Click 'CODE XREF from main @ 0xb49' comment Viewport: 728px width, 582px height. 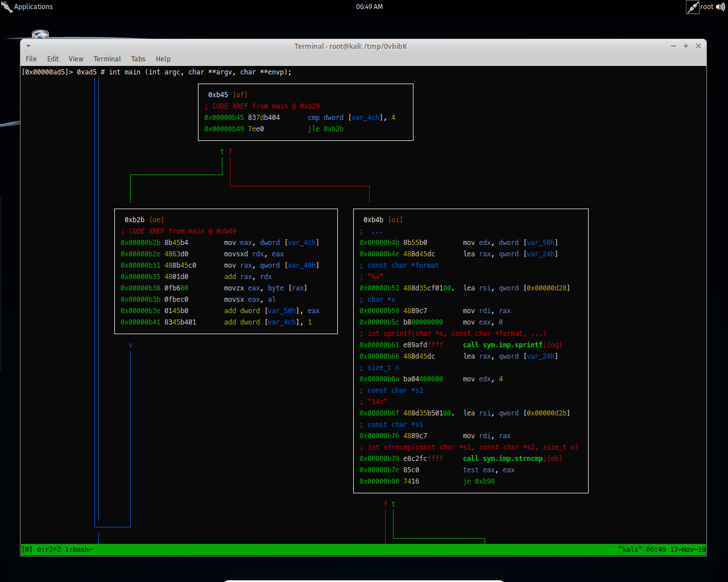point(179,231)
